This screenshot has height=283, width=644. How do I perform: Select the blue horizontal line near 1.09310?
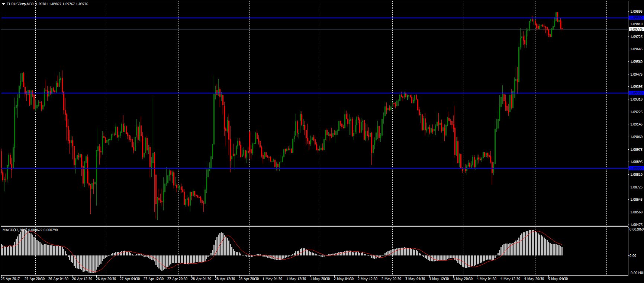pos(314,93)
